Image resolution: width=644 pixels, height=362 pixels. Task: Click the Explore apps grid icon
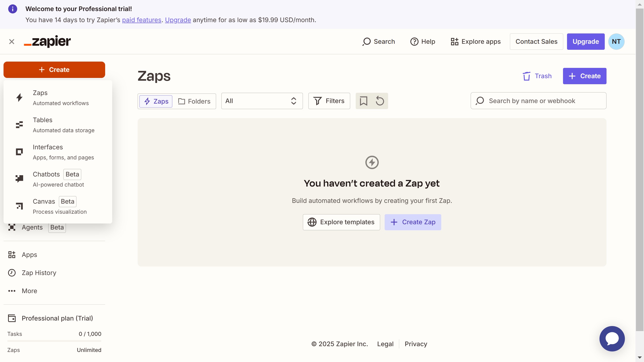coord(455,41)
